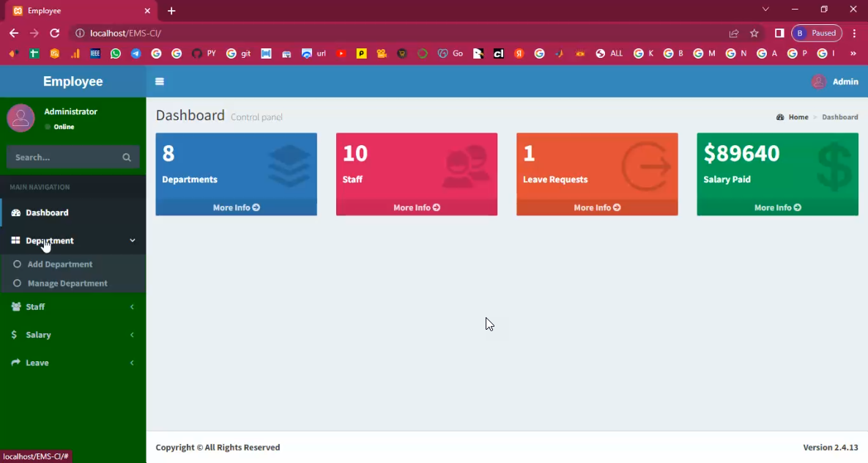868x463 pixels.
Task: Click the dollar icon on Salary Paid card
Action: (834, 166)
